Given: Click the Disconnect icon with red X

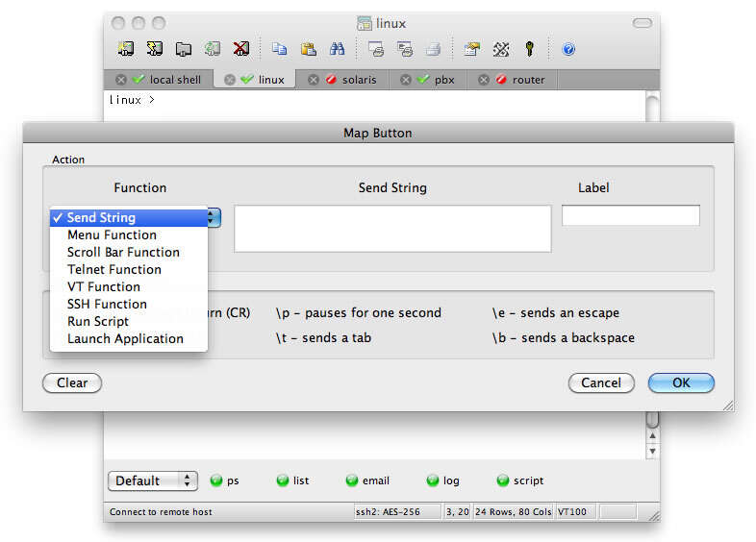Looking at the screenshot, I should pos(241,49).
